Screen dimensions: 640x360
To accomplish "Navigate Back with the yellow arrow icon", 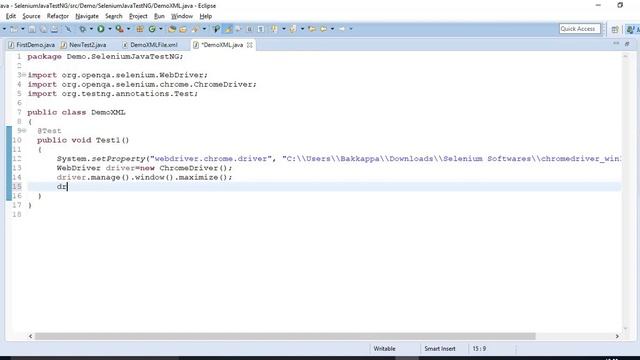I will (x=323, y=29).
